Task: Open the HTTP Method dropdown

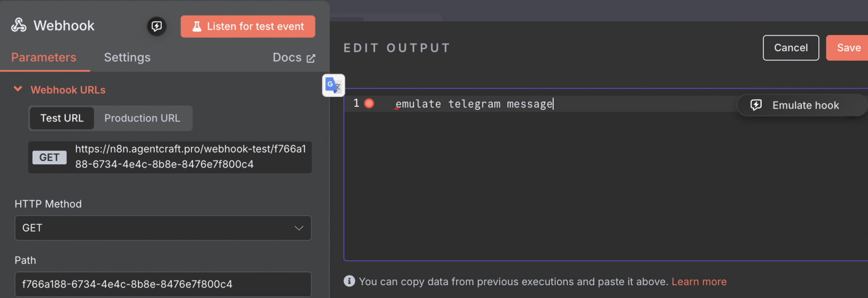Action: (163, 228)
